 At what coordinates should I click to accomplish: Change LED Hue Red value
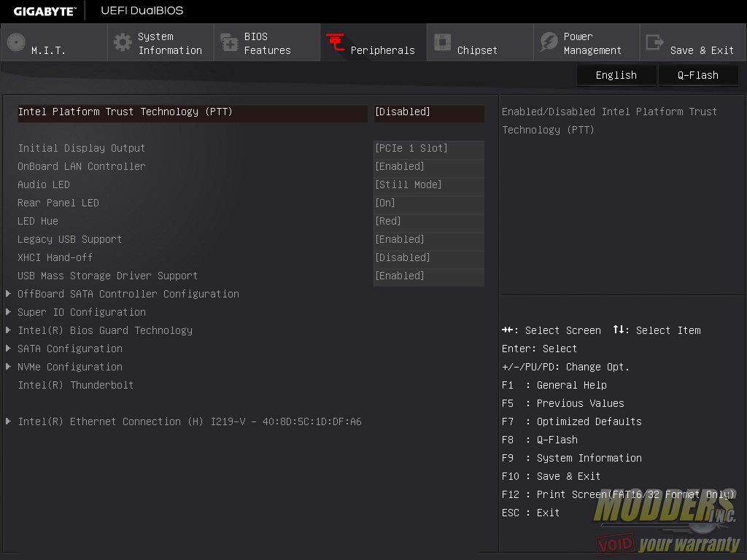point(429,222)
